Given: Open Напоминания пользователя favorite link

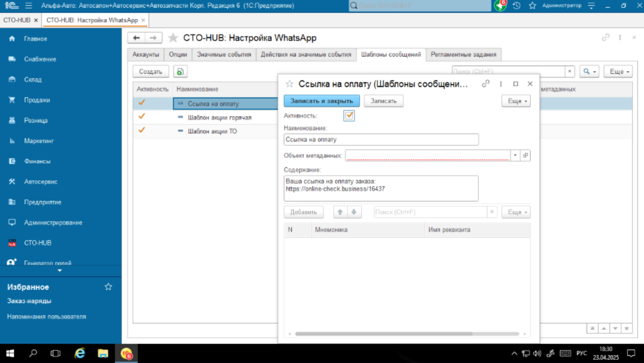Looking at the screenshot, I should click(46, 316).
